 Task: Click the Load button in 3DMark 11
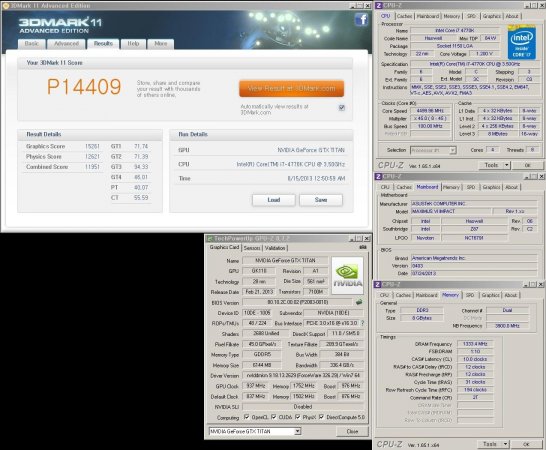coord(274,200)
